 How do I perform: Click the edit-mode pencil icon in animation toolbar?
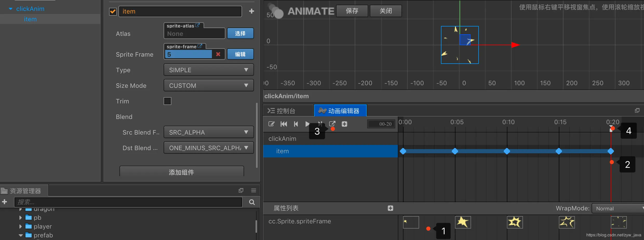[271, 124]
